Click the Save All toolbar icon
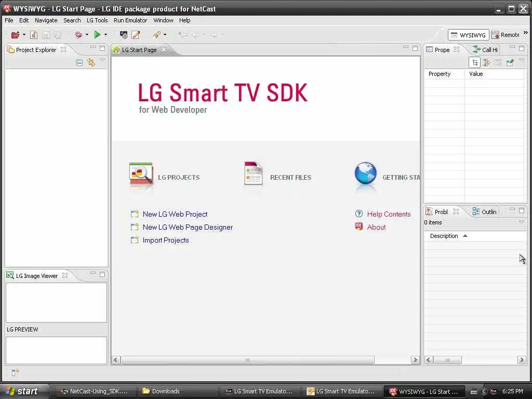532x399 pixels. pos(58,35)
